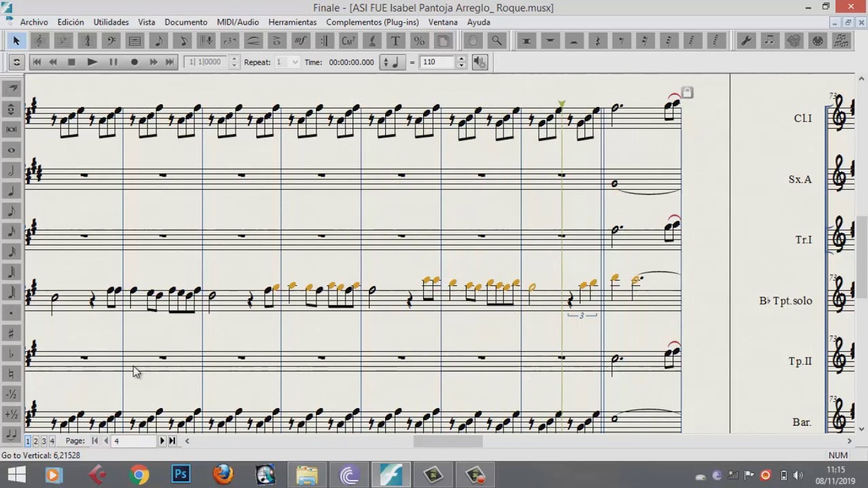Select the Mirror notes tool
Viewport: 868px width, 488px height.
[841, 41]
